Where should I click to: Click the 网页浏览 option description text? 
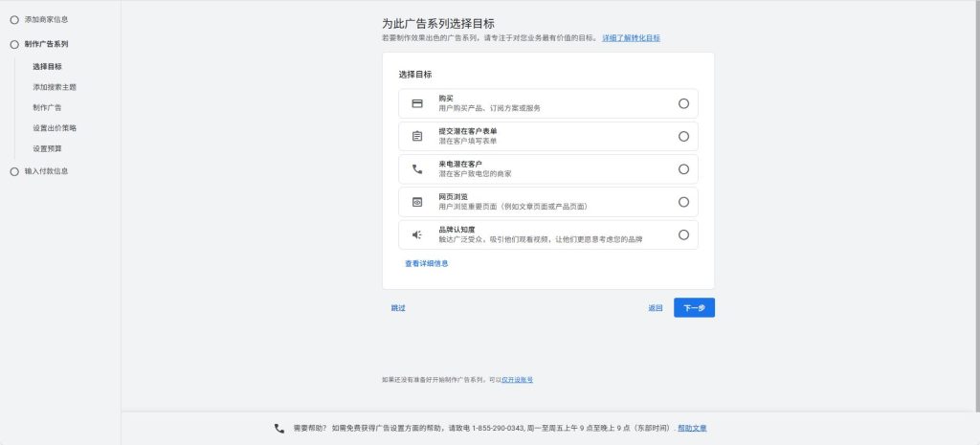point(513,207)
